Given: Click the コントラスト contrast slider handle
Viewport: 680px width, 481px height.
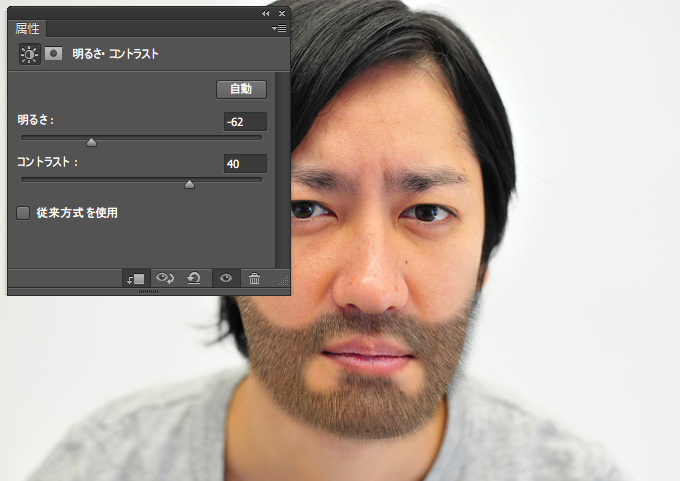Looking at the screenshot, I should (x=189, y=184).
